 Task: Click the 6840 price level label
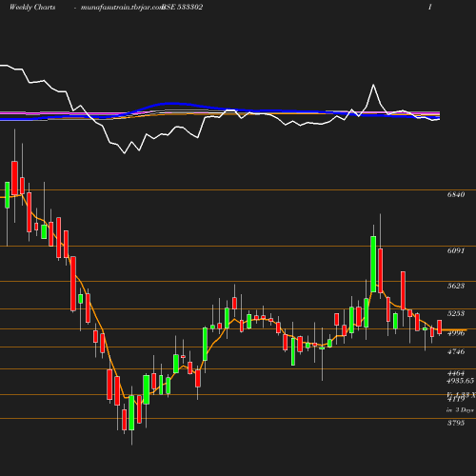[456, 194]
